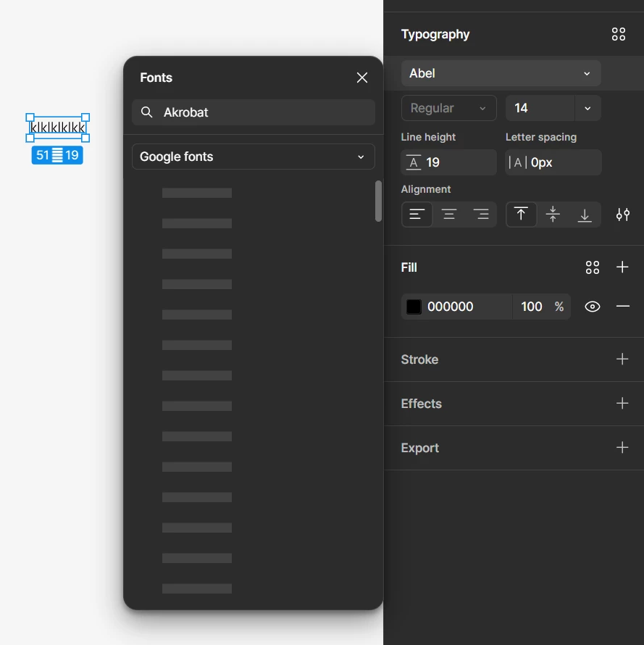Screen dimensions: 644x645
Task: Set text alignment to center
Action: tap(448, 215)
